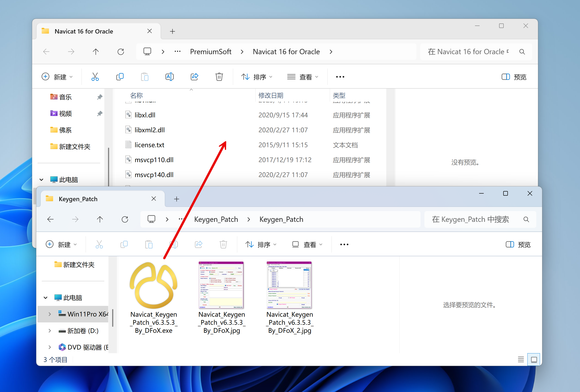Click the search box in Keygen_Patch window
The width and height of the screenshot is (580, 392).
(470, 220)
